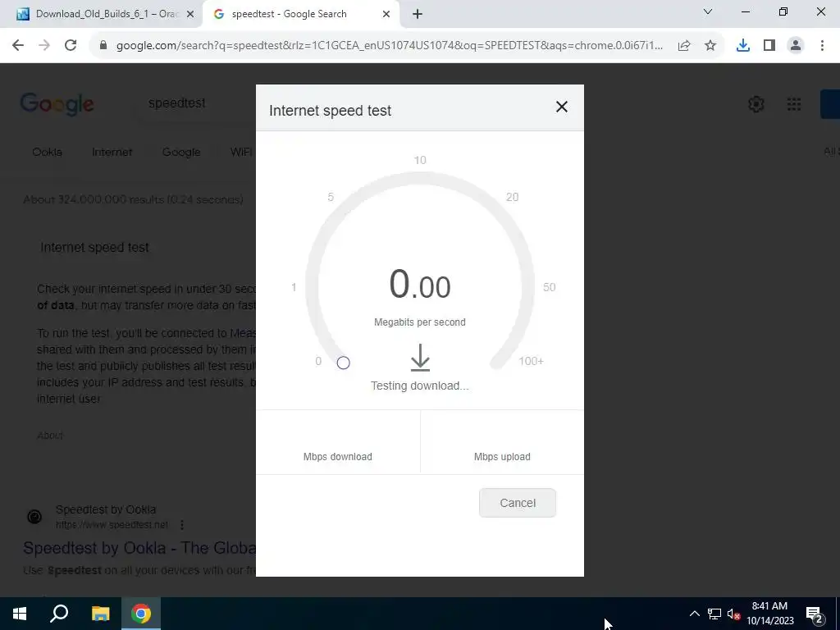This screenshot has height=630, width=840.
Task: Switch to Download_Old_Builds_6_1 tab
Action: [105, 14]
